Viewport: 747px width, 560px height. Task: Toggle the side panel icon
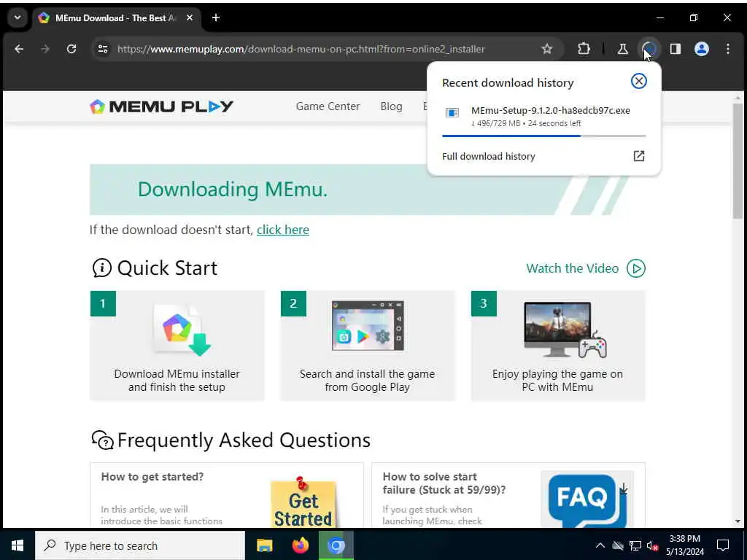[x=675, y=49]
